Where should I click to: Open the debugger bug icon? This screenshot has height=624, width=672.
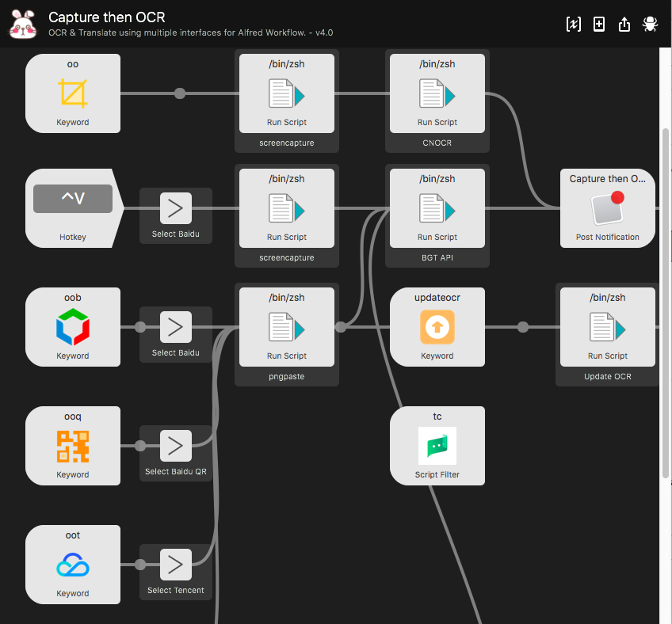[650, 24]
